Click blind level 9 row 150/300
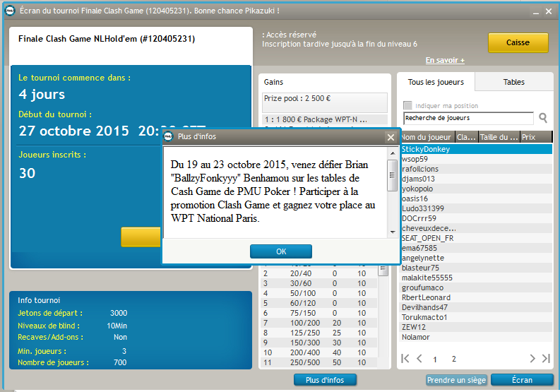 (319, 343)
